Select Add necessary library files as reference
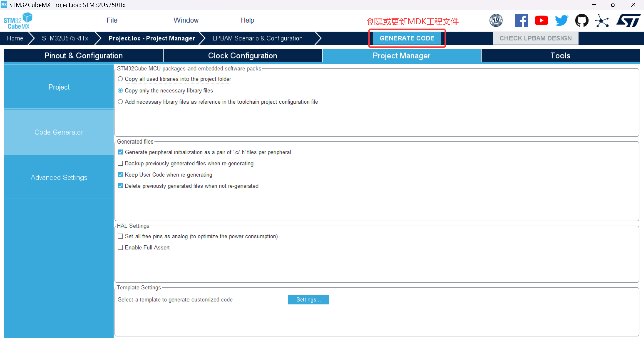This screenshot has width=644, height=342. [x=120, y=102]
